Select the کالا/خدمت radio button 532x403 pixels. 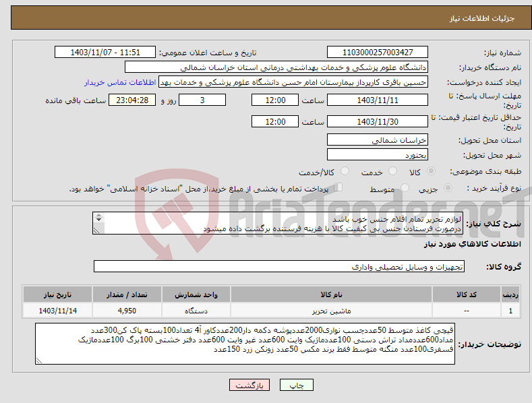(x=345, y=171)
